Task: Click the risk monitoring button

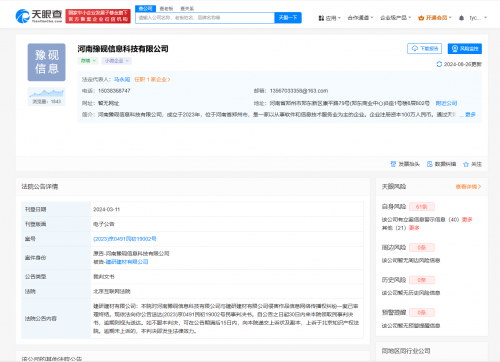Action: click(465, 49)
